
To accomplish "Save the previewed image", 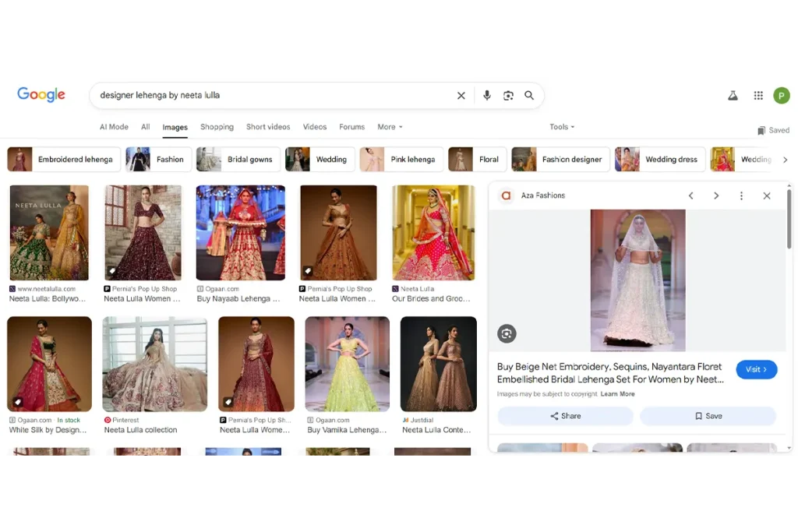I will tap(708, 416).
